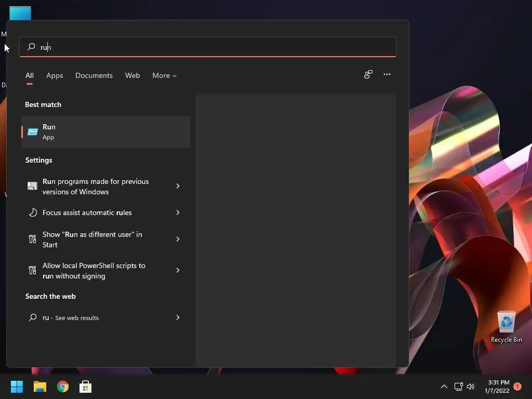Click tools icon beside Allow local PowerShell scripts
This screenshot has height=399, width=532.
pos(32,270)
